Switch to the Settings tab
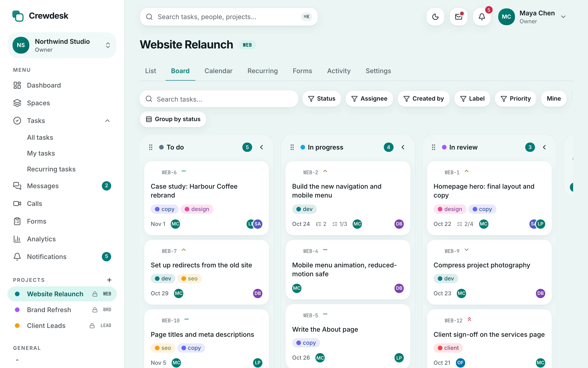The image size is (588, 368). click(x=378, y=71)
